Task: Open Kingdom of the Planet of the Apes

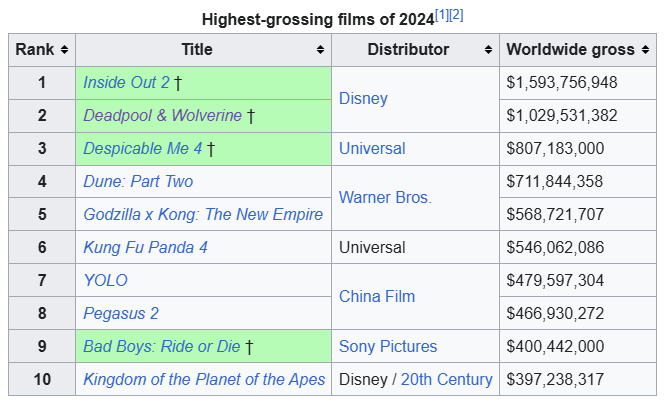Action: tap(204, 379)
